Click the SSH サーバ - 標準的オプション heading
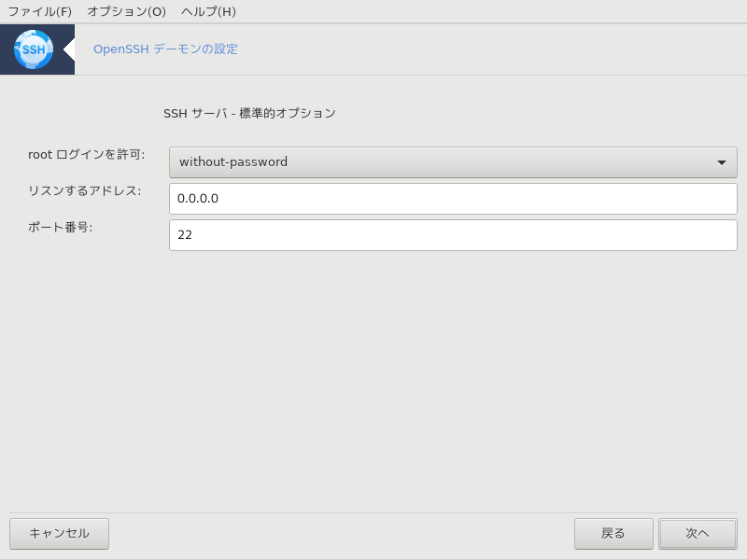This screenshot has width=747, height=560. 249,113
